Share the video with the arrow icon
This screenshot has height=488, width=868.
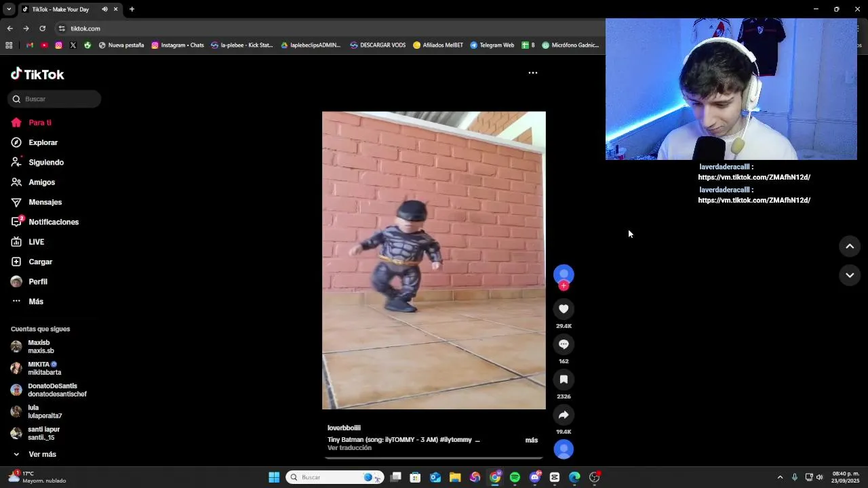564,415
